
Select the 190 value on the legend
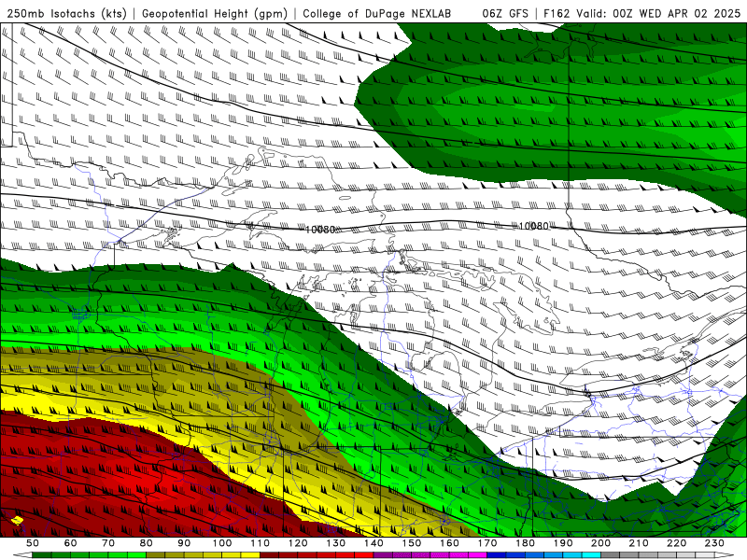pyautogui.click(x=563, y=543)
